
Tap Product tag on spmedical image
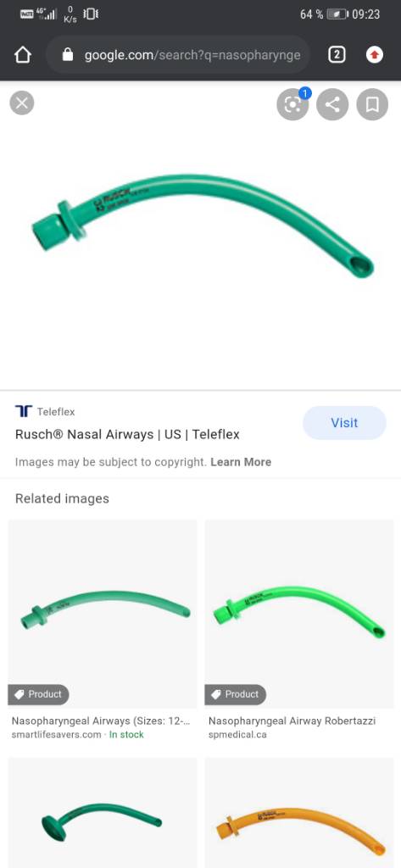[x=236, y=694]
